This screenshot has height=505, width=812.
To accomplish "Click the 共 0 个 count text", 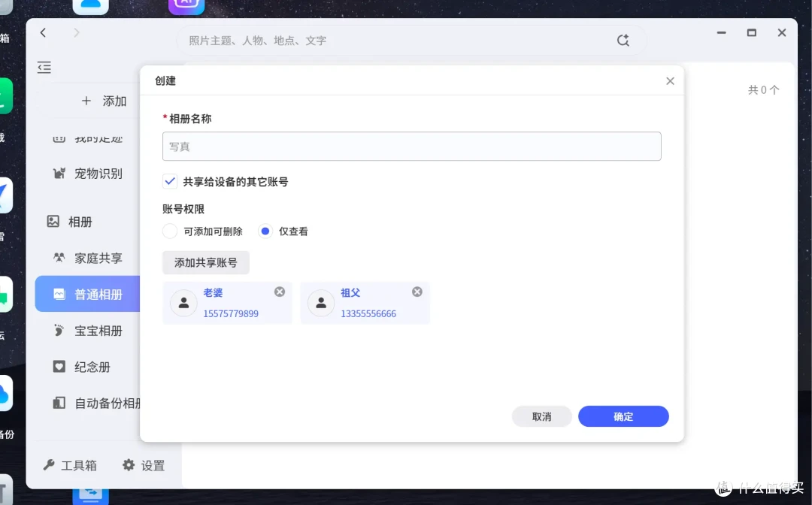I will (763, 90).
